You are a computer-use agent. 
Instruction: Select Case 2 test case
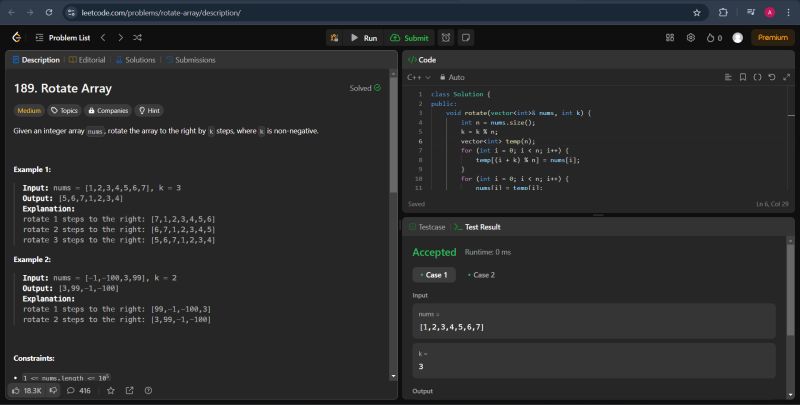pyautogui.click(x=481, y=275)
